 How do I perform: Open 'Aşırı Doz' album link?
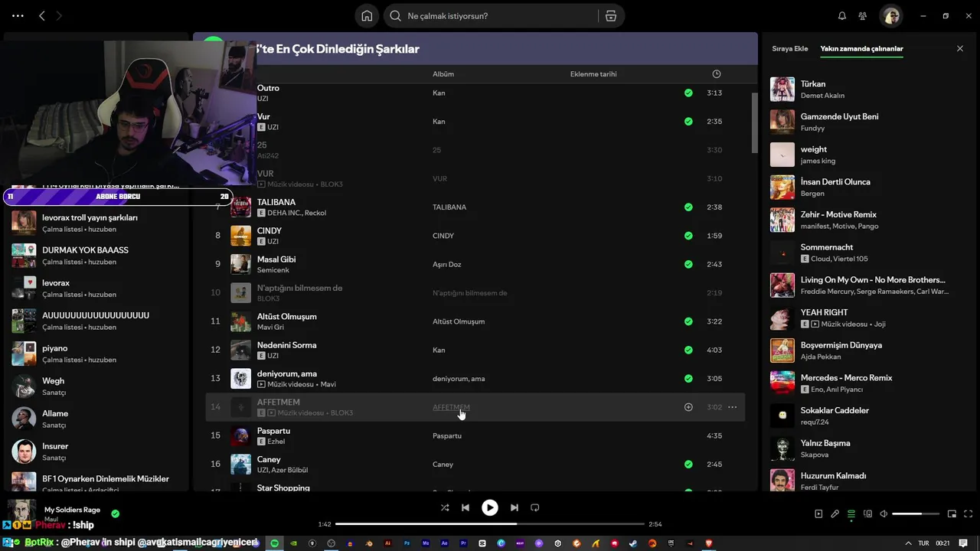coord(447,265)
